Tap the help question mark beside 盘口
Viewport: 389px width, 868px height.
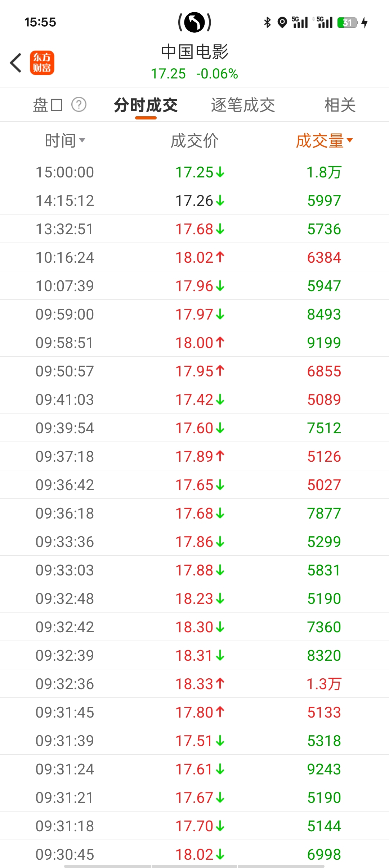[79, 105]
